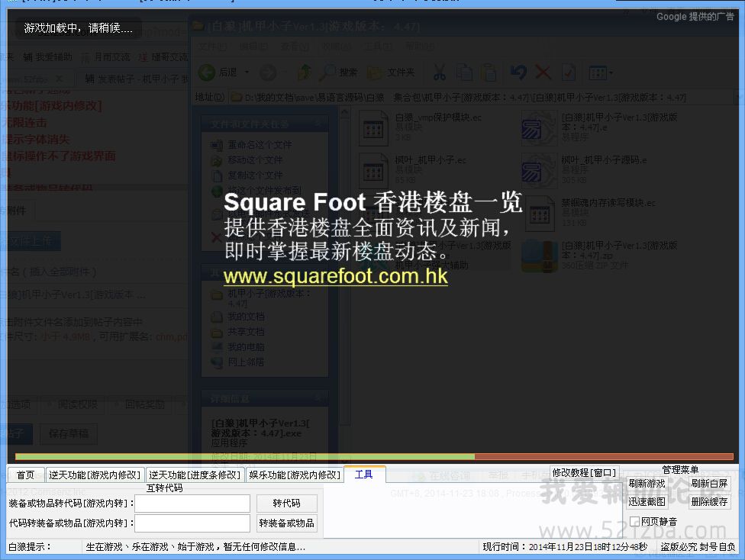The width and height of the screenshot is (745, 560).
Task: Click the 装备或物品转代码 input field
Action: click(192, 504)
